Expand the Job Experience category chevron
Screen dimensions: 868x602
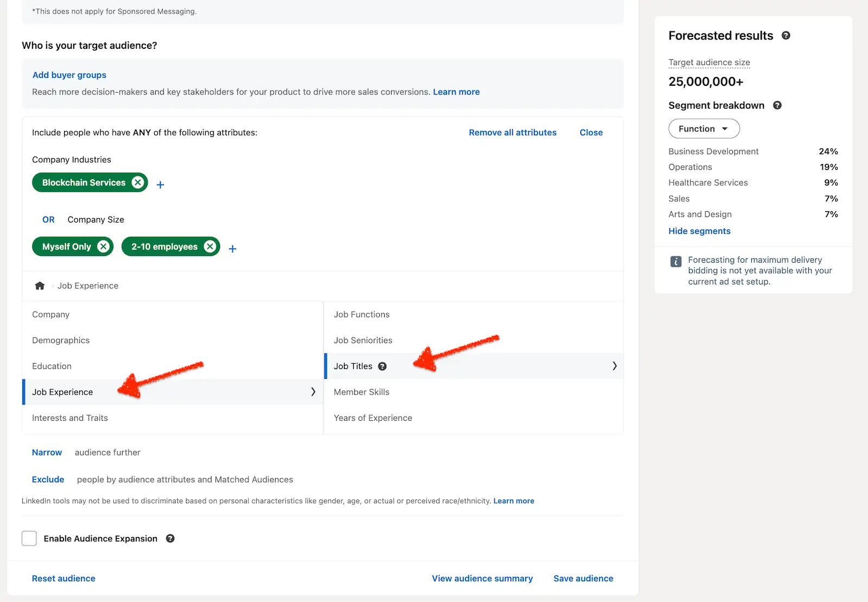point(313,392)
